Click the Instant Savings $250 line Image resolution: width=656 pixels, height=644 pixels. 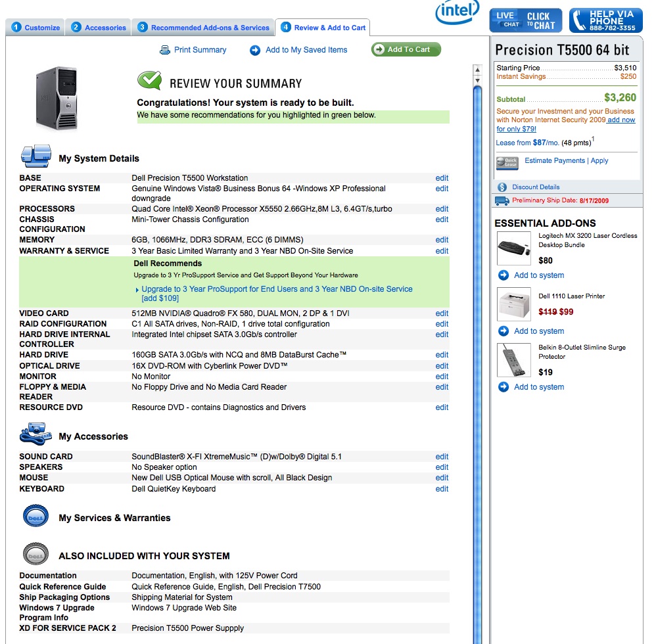pyautogui.click(x=566, y=76)
